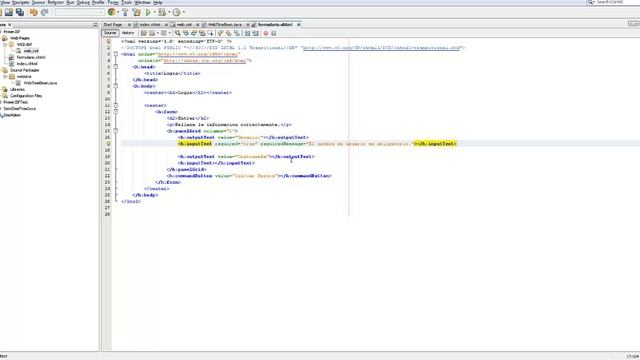Collapse code fold at h:head line 5

pyautogui.click(x=116, y=67)
